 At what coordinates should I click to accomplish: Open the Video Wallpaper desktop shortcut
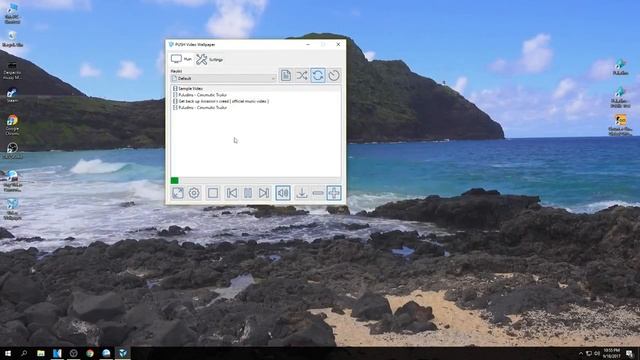pyautogui.click(x=12, y=209)
